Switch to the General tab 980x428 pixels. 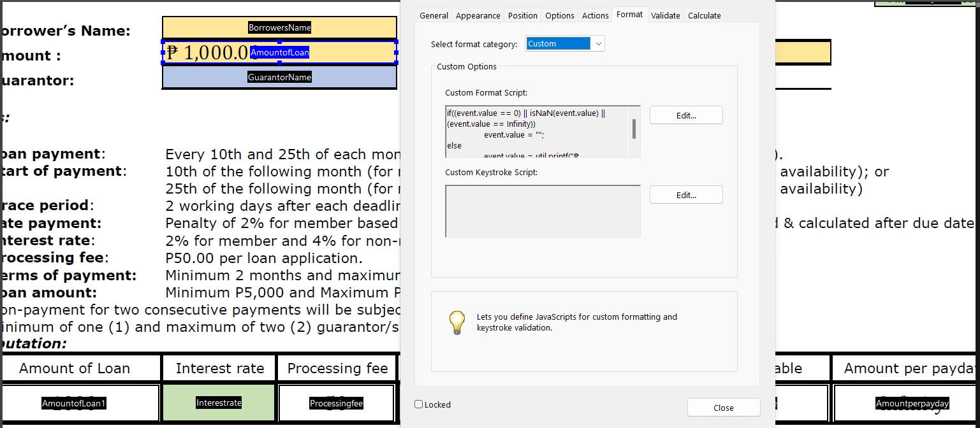pyautogui.click(x=434, y=15)
